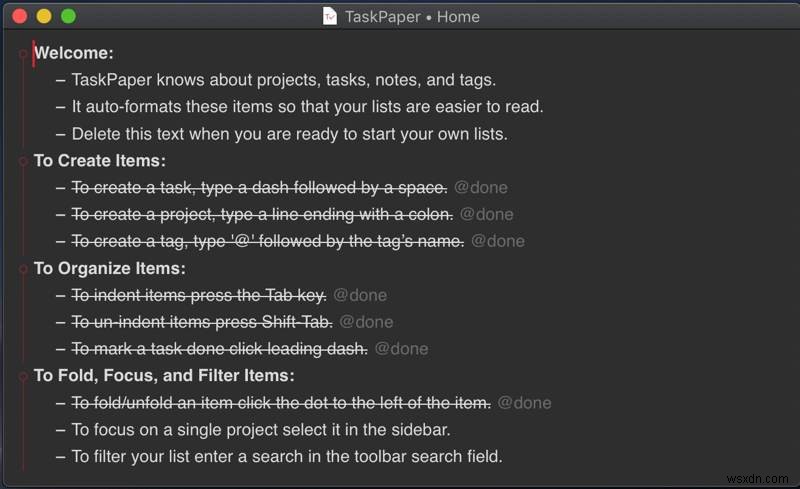Click @done tag after "To create a project" task

point(487,214)
